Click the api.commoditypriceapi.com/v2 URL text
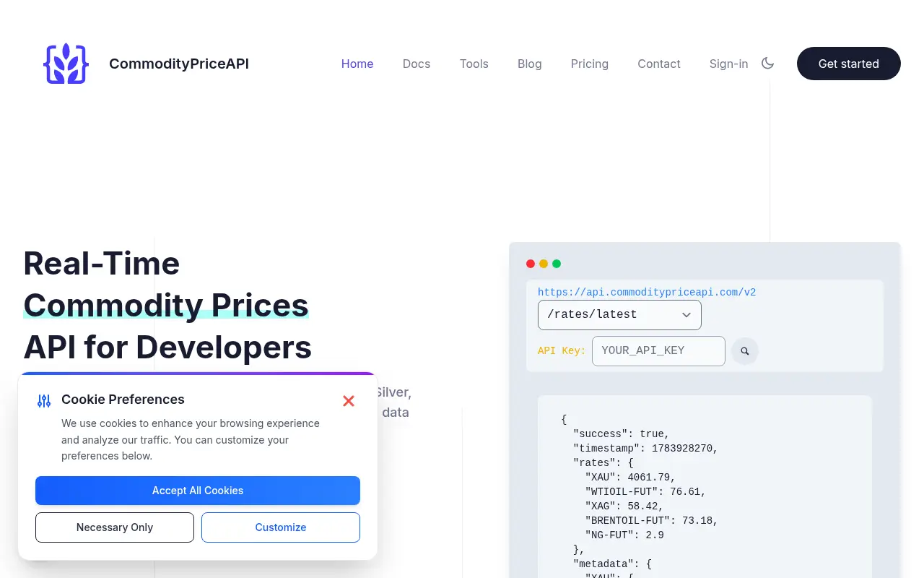Image resolution: width=924 pixels, height=578 pixels. [647, 293]
